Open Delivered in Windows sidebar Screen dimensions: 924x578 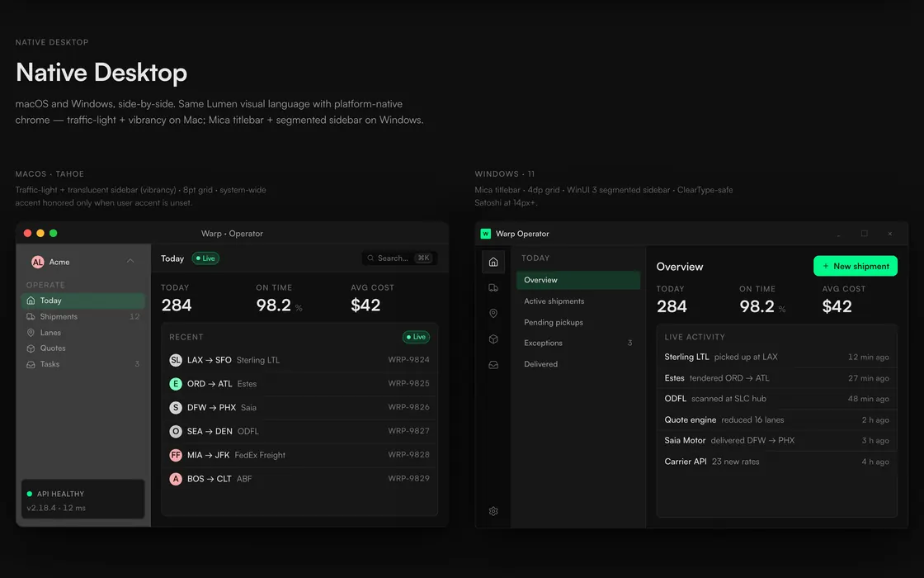[x=578, y=364]
